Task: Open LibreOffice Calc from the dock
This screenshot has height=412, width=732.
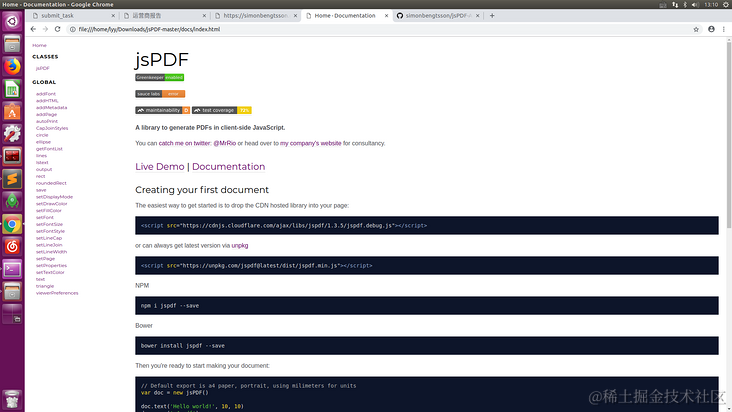Action: [x=12, y=89]
